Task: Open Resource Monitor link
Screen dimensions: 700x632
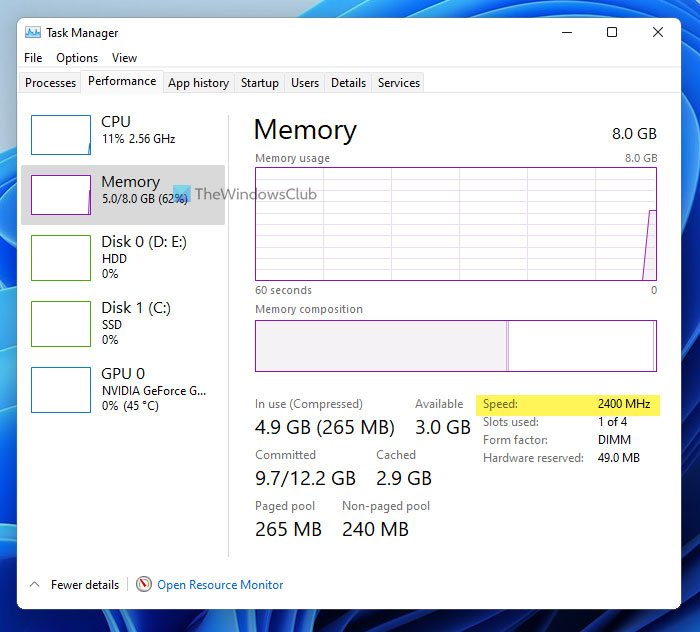Action: (x=220, y=585)
